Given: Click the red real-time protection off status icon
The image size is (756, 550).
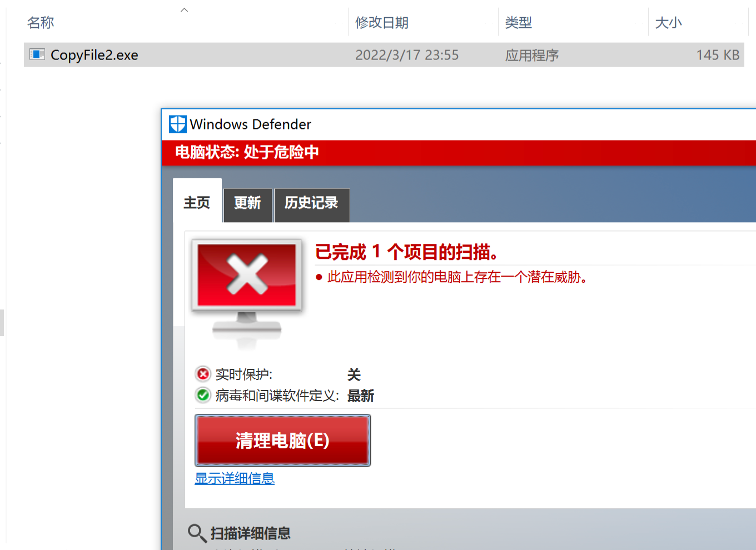Looking at the screenshot, I should pyautogui.click(x=203, y=374).
